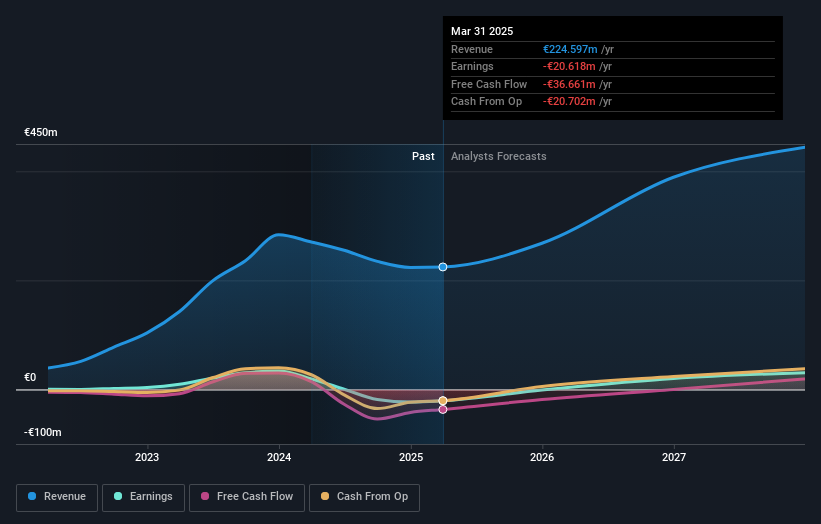The height and width of the screenshot is (524, 821).
Task: Click the Earnings row label in tooltip
Action: [472, 66]
